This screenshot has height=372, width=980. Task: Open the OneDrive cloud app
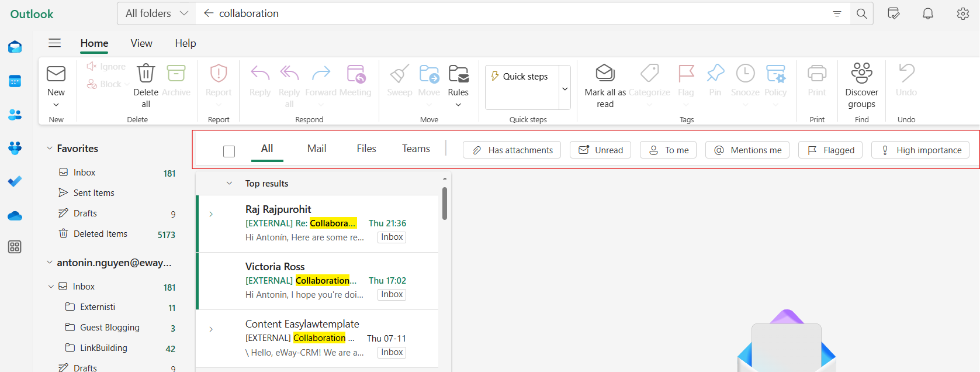point(15,216)
